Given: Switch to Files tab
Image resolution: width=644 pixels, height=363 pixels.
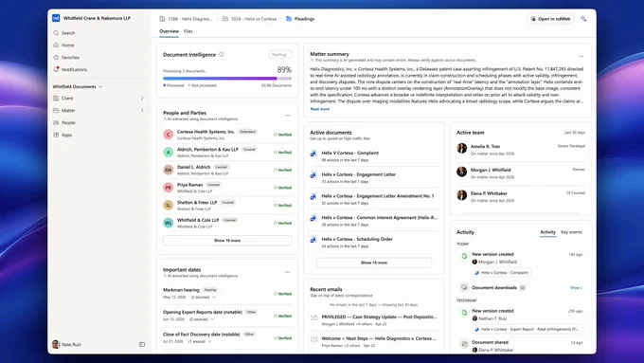Looking at the screenshot, I should (188, 31).
